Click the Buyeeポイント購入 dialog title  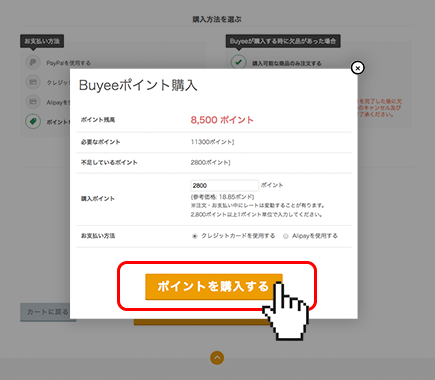pyautogui.click(x=138, y=85)
